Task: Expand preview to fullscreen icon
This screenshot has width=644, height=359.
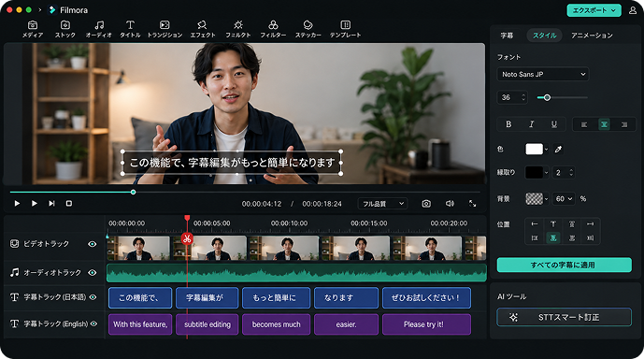Action: pyautogui.click(x=472, y=204)
